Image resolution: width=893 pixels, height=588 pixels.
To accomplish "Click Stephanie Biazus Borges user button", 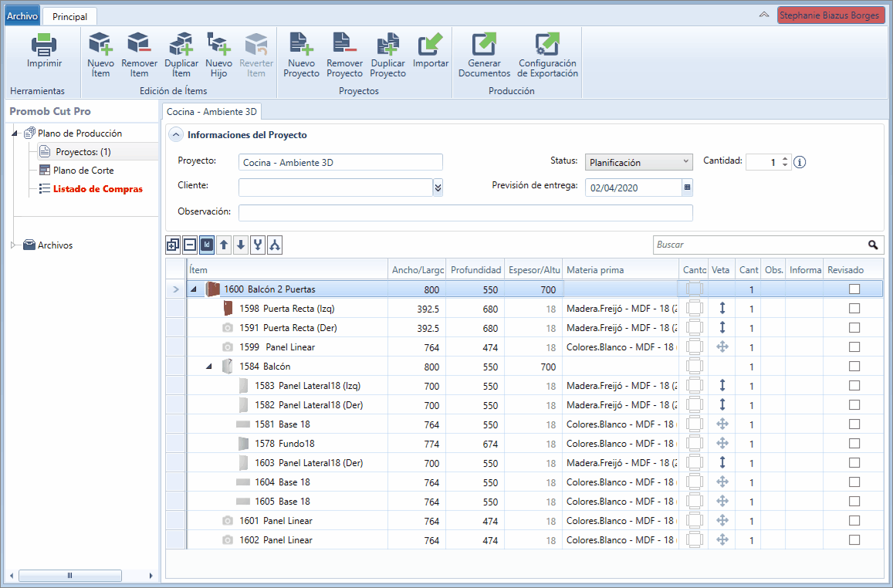I will 830,15.
